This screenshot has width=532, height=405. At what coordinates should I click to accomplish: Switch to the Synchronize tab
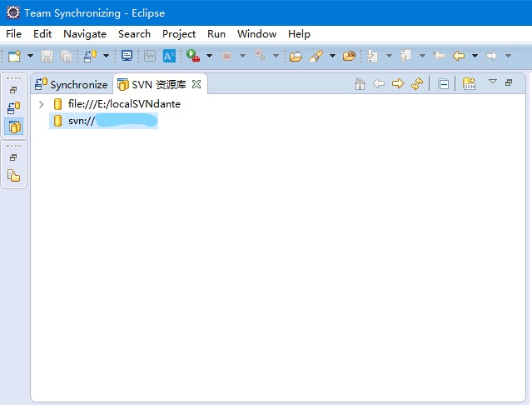click(72, 84)
